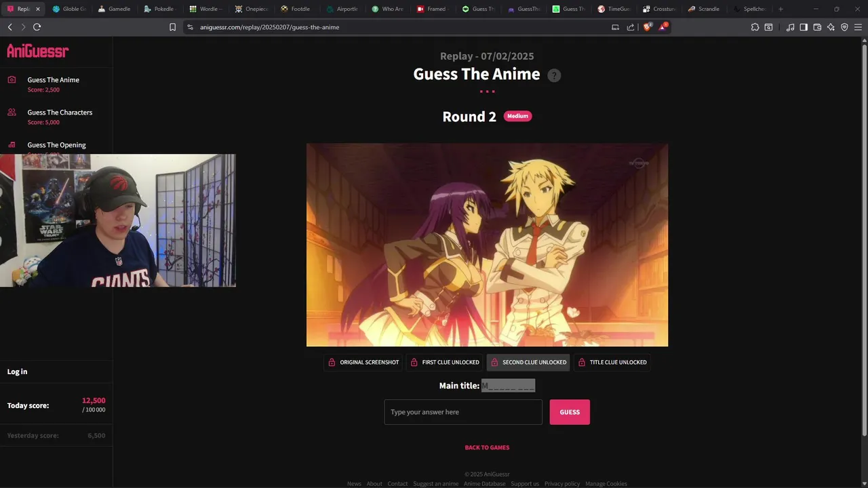Screen dimensions: 868x488
Task: Open the News footer link
Action: 354,483
